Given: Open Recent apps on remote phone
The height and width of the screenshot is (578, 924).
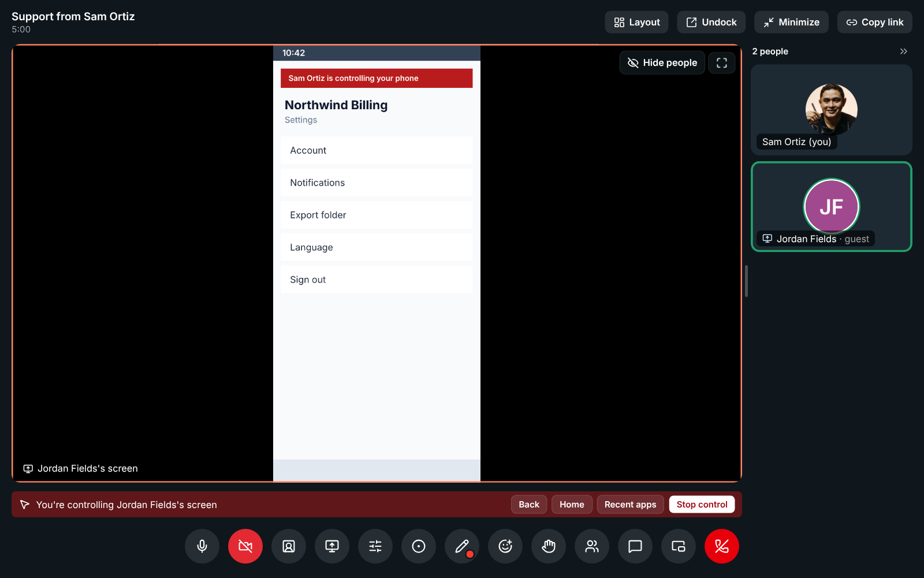Looking at the screenshot, I should point(630,505).
